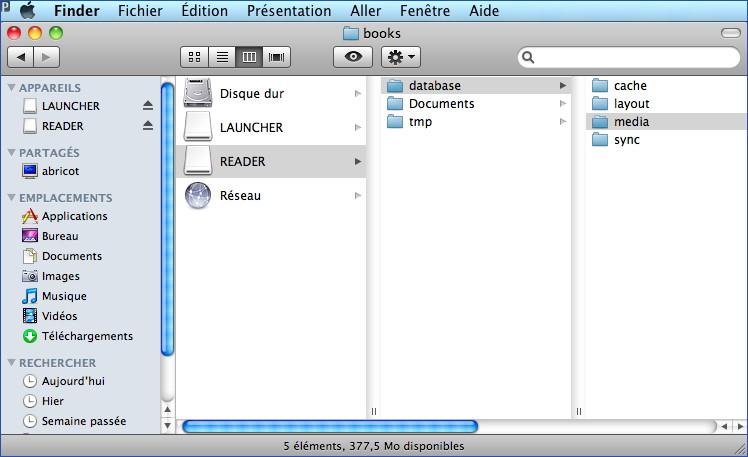Collapse the RECHERCHER sidebar section

[12, 363]
